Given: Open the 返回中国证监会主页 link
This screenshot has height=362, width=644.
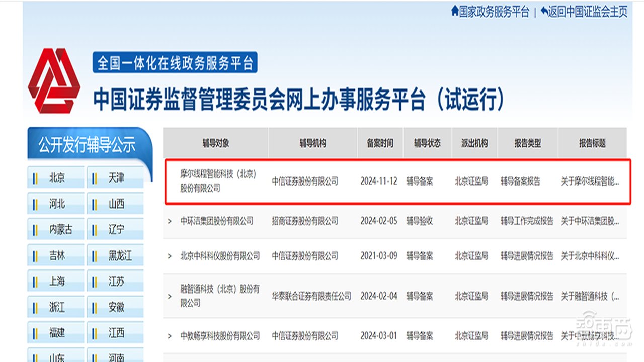Looking at the screenshot, I should 589,12.
